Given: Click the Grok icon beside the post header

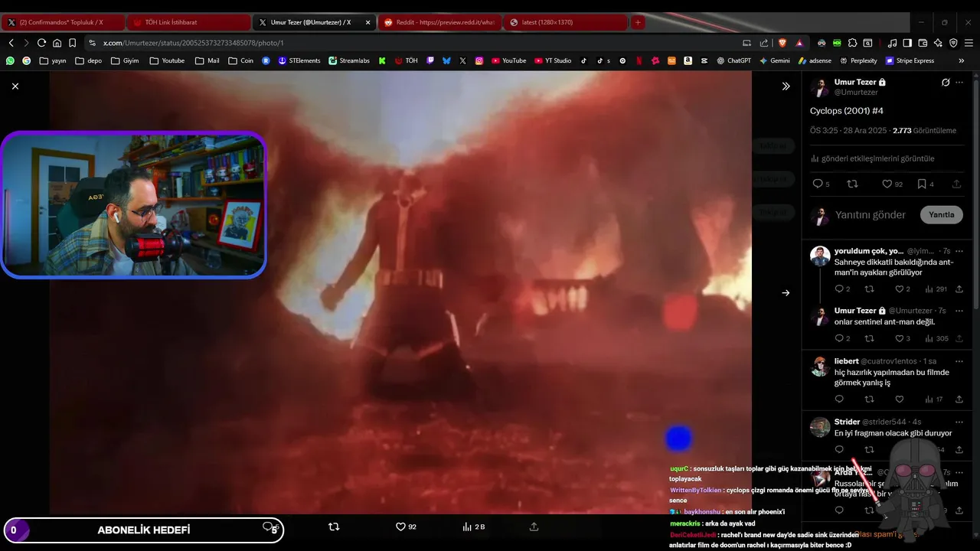Looking at the screenshot, I should [x=946, y=82].
